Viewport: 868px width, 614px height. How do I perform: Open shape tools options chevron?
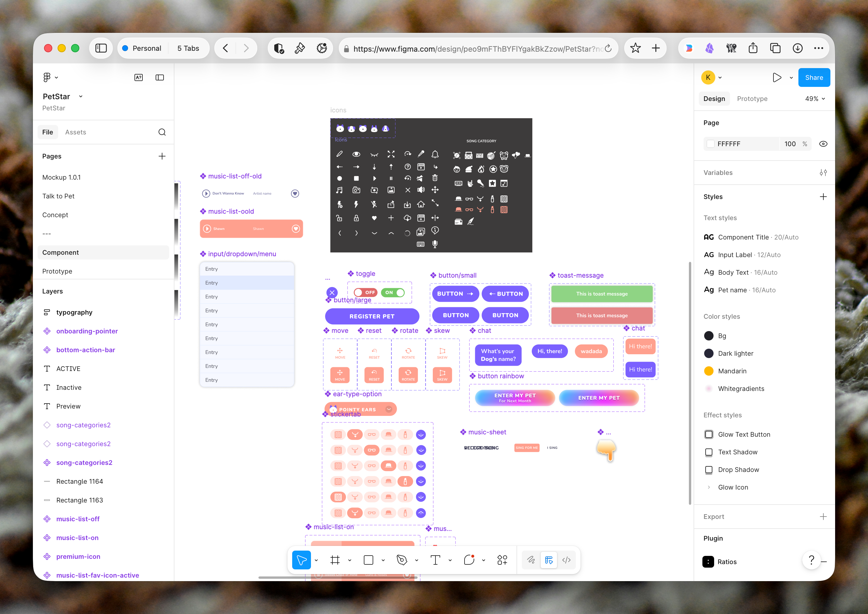click(383, 560)
